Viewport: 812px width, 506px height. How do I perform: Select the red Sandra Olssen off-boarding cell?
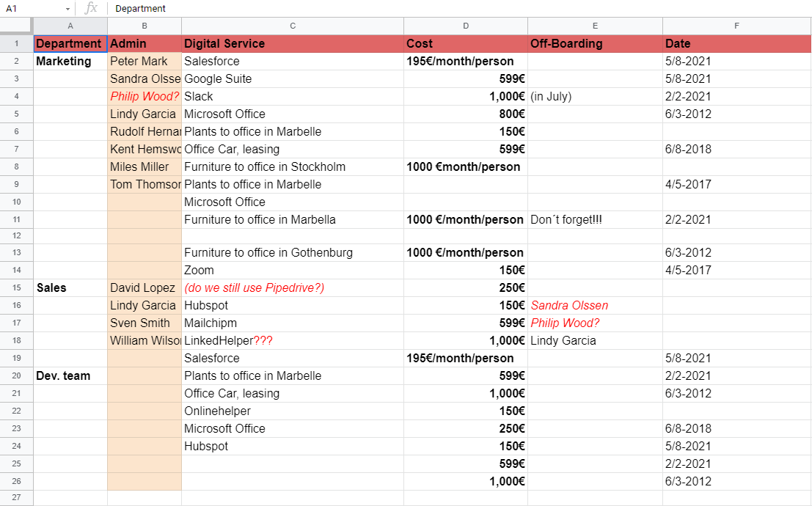tap(595, 306)
